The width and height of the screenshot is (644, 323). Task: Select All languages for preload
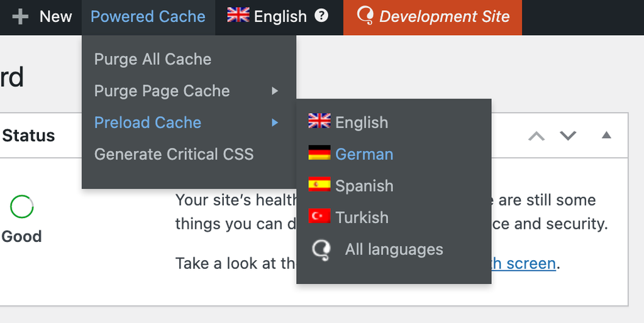click(x=394, y=249)
